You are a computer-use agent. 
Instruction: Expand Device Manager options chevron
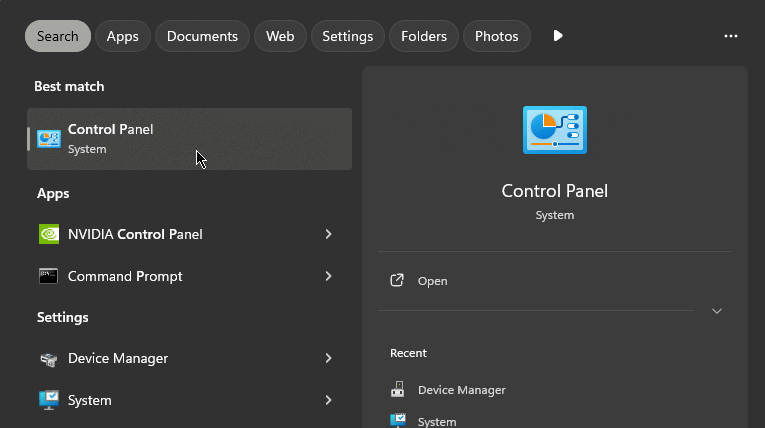click(328, 358)
